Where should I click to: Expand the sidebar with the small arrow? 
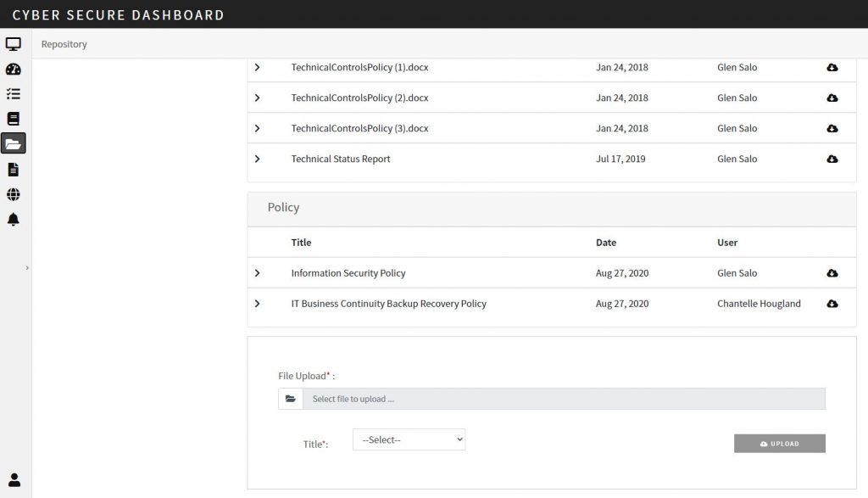point(27,268)
